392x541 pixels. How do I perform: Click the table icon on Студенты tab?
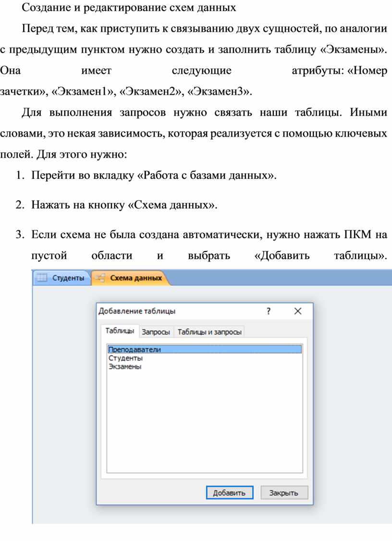pyautogui.click(x=42, y=278)
